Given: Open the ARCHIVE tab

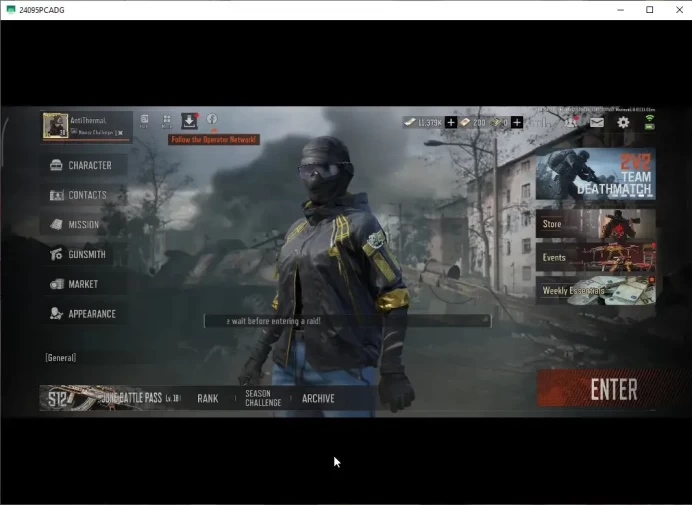Looking at the screenshot, I should pos(318,398).
